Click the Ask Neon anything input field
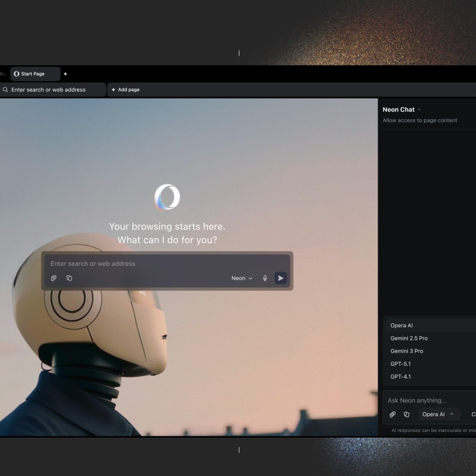 tap(416, 400)
